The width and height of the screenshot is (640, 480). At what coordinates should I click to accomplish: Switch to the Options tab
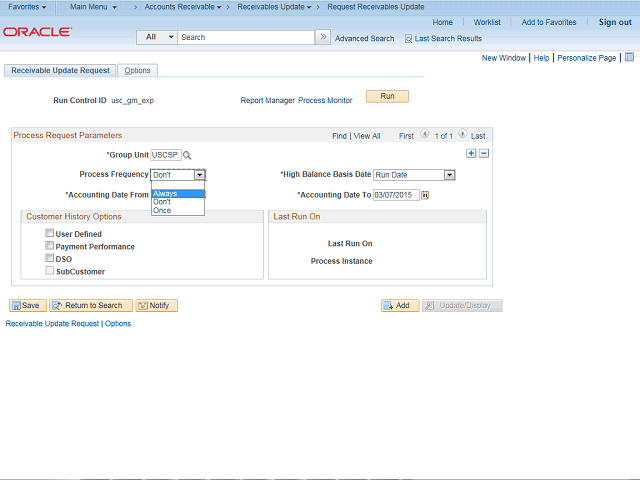[137, 70]
